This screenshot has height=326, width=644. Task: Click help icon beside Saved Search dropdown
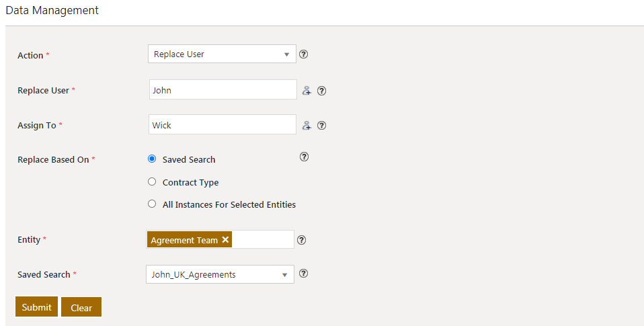click(303, 274)
